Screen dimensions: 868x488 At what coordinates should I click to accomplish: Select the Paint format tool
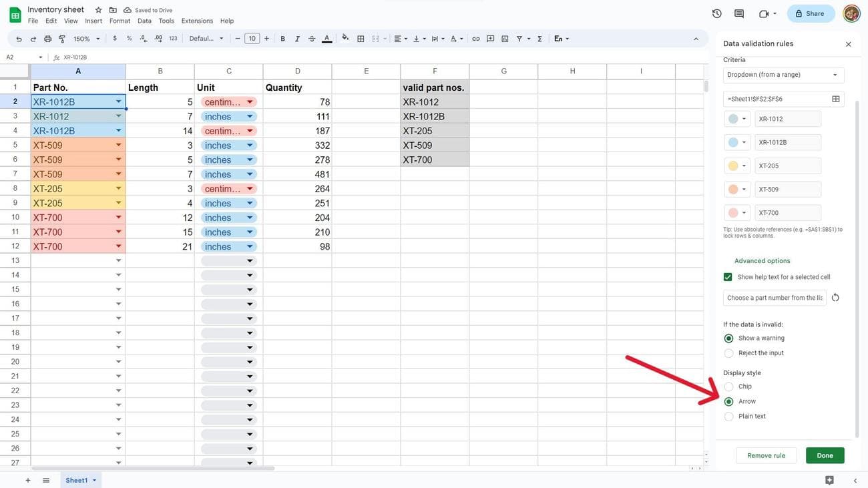pos(62,39)
